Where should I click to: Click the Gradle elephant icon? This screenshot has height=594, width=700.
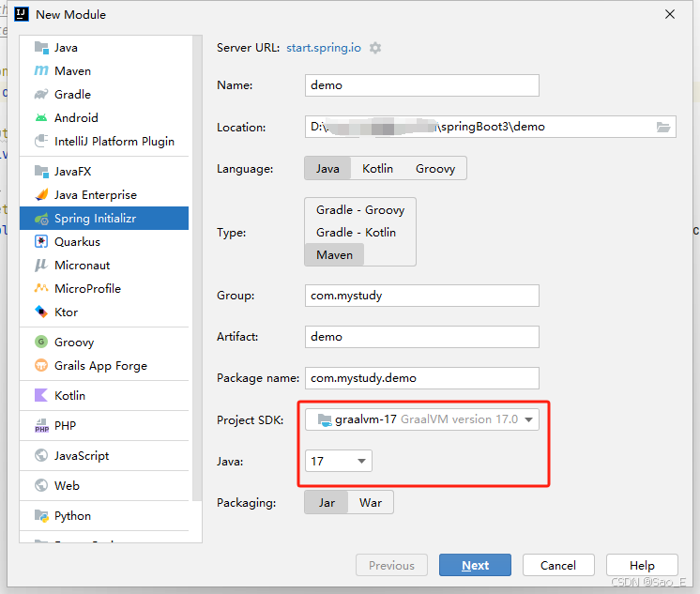(x=41, y=94)
